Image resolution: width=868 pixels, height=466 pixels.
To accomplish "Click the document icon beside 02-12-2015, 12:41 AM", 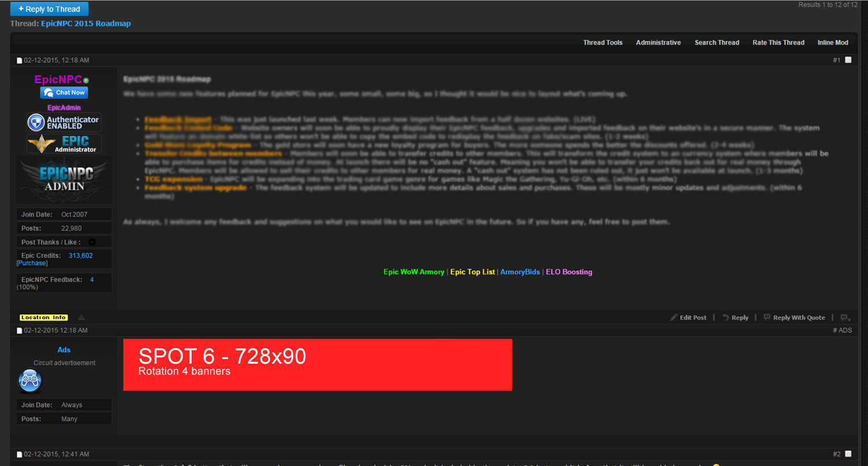I will 19,454.
